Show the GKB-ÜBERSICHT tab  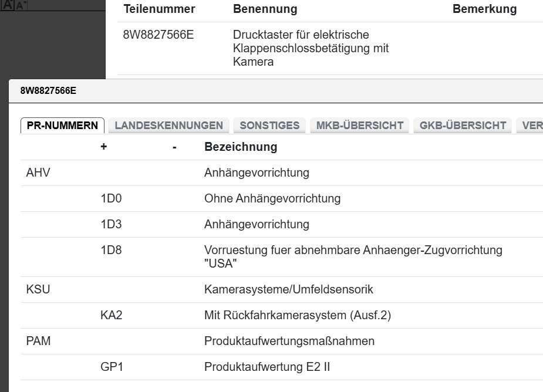point(463,125)
